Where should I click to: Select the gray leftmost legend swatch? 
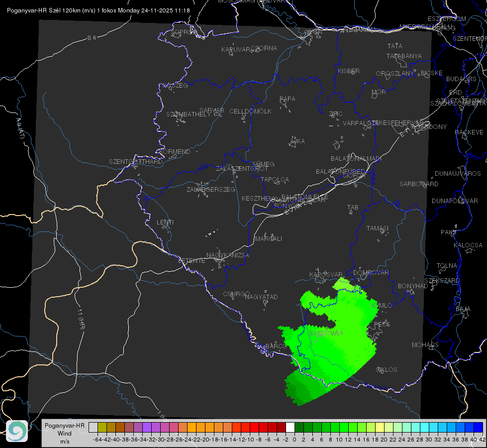tap(93, 427)
